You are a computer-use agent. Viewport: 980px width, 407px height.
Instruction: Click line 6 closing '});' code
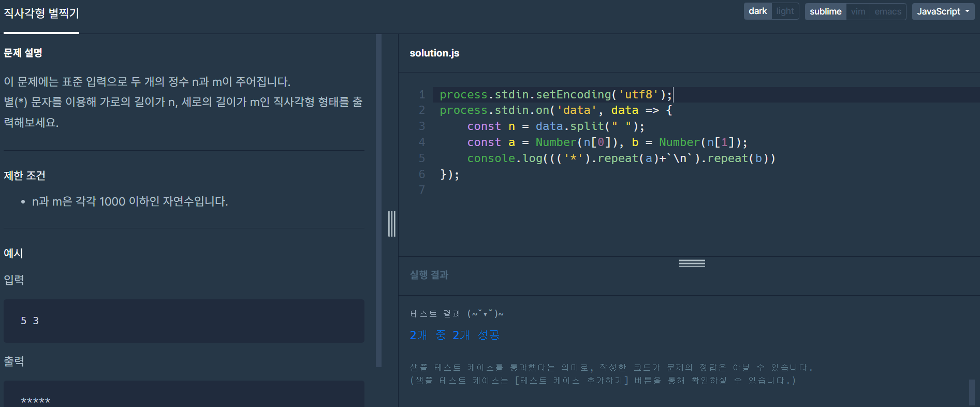pos(449,175)
